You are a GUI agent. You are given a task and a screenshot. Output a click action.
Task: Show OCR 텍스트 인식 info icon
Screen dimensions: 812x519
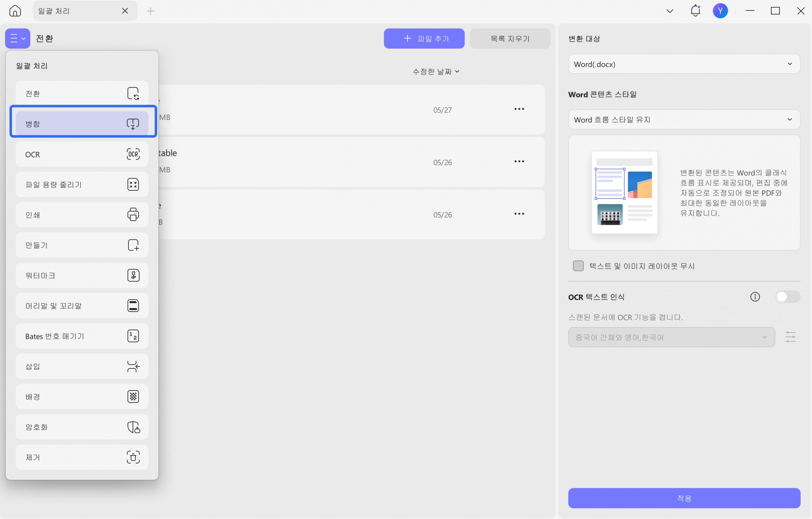pos(755,297)
